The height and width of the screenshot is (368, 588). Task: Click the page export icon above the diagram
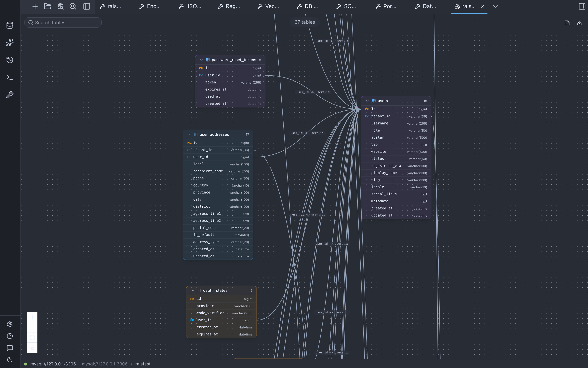tap(567, 23)
